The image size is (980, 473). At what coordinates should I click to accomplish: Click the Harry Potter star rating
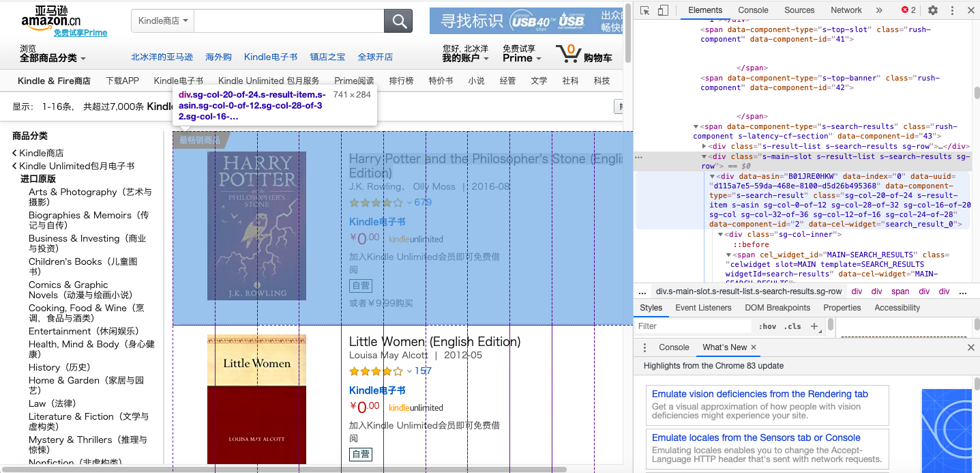click(x=376, y=203)
